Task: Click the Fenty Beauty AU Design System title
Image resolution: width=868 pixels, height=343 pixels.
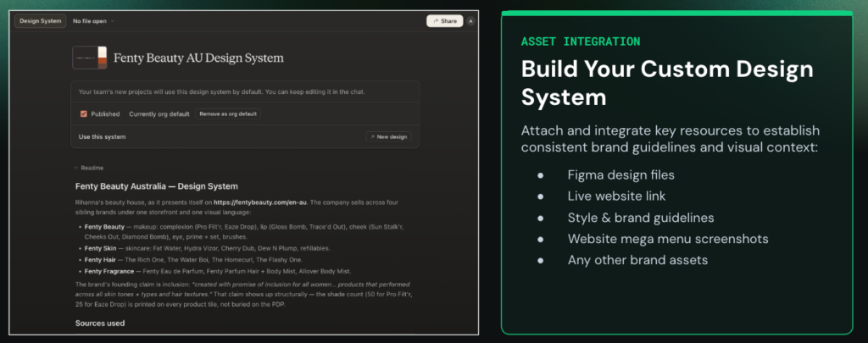Action: click(198, 58)
